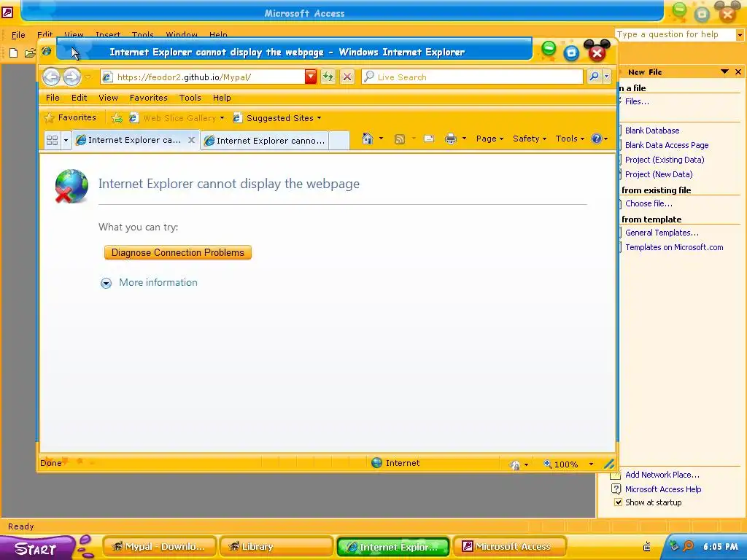This screenshot has height=560, width=747.
Task: Open the status bar security icon dropdown
Action: click(x=526, y=464)
